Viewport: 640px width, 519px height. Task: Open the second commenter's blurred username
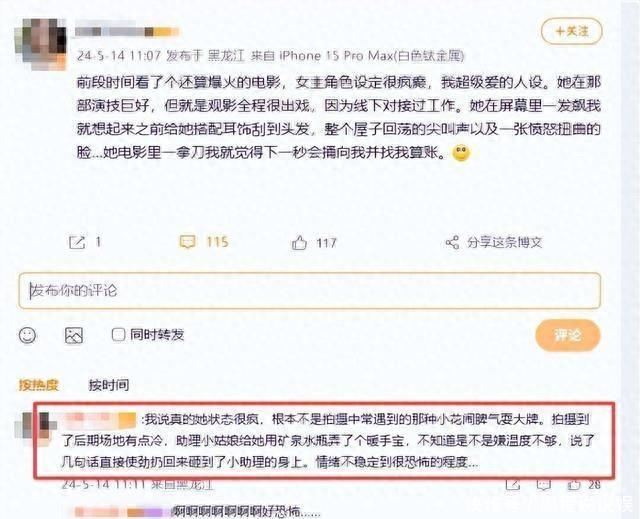coord(122,512)
